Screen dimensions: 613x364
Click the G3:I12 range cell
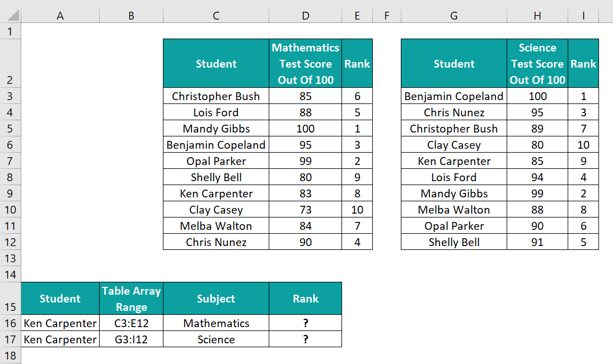coord(131,339)
